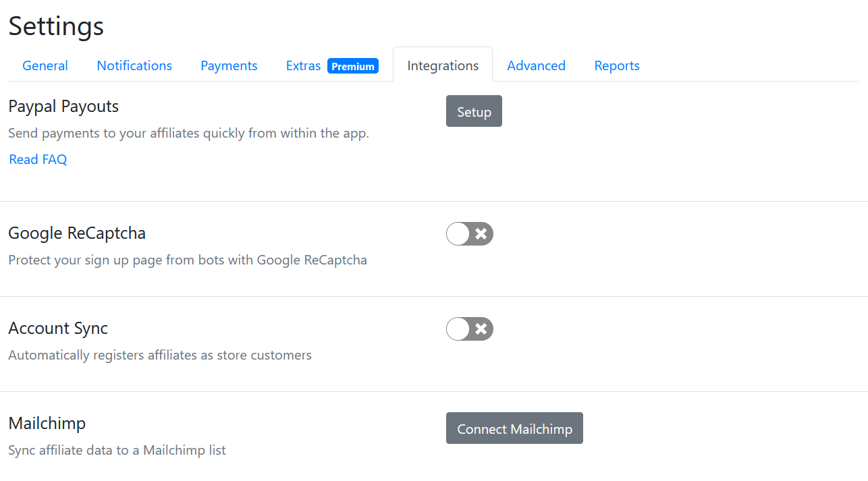This screenshot has height=481, width=868.
Task: Click the Account Sync heading
Action: [58, 329]
